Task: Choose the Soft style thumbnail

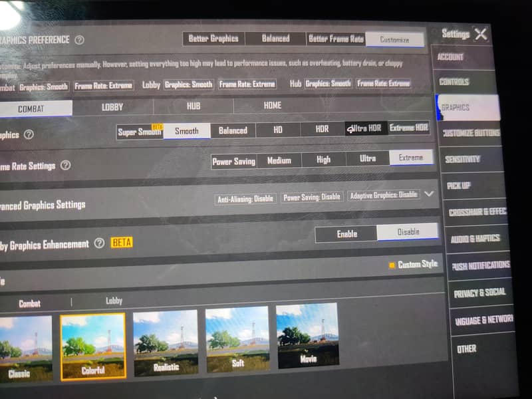Action: [237, 339]
